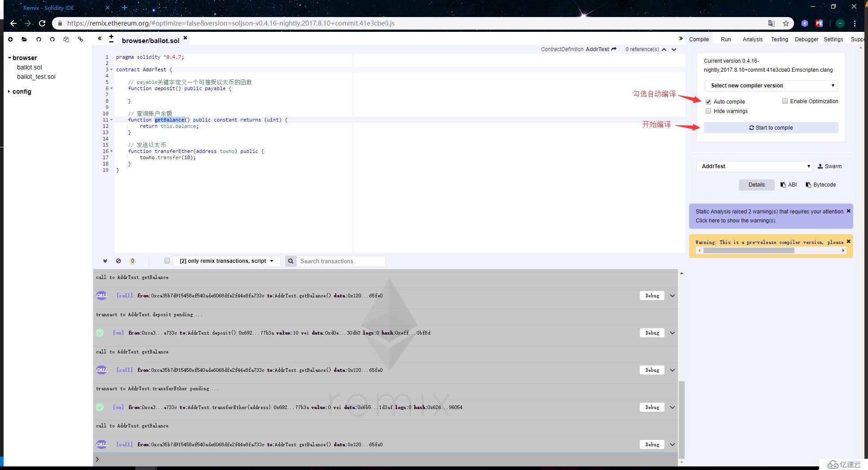Viewport: 868px width, 470px height.
Task: Collapse the browser folder tree
Action: tap(9, 58)
